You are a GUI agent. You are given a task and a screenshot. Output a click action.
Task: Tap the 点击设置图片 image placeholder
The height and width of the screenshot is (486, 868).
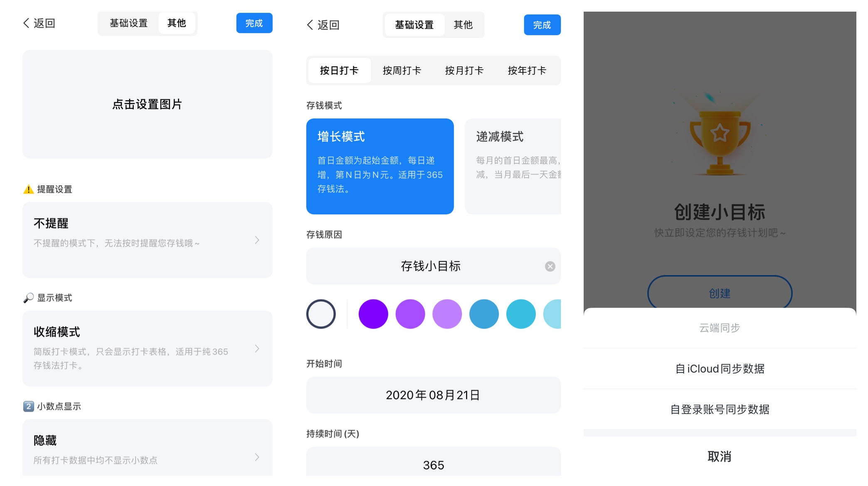click(148, 104)
